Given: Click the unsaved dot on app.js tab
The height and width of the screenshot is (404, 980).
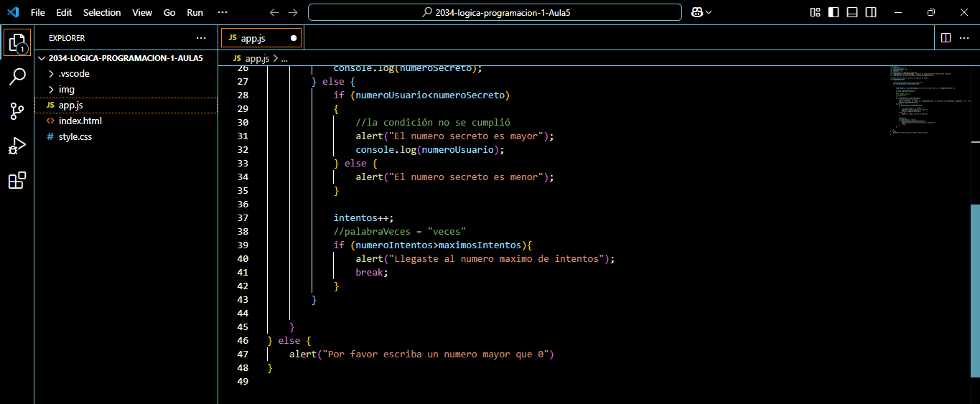Looking at the screenshot, I should pos(294,38).
